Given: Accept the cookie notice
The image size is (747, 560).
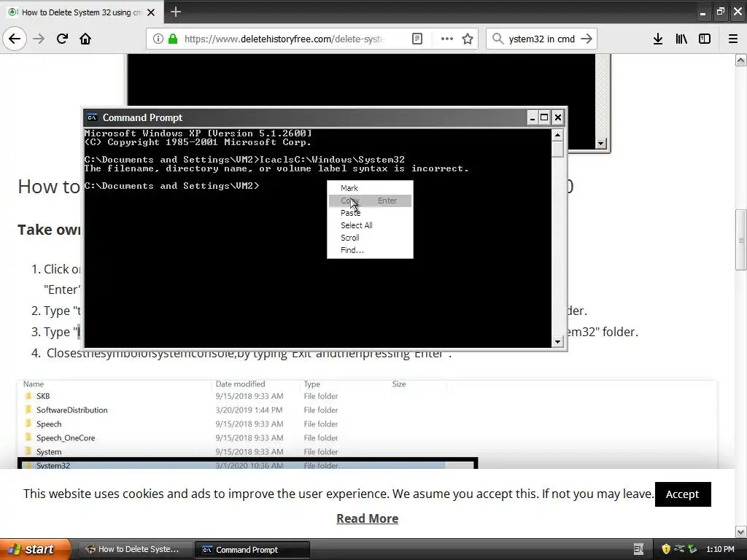Looking at the screenshot, I should [683, 494].
